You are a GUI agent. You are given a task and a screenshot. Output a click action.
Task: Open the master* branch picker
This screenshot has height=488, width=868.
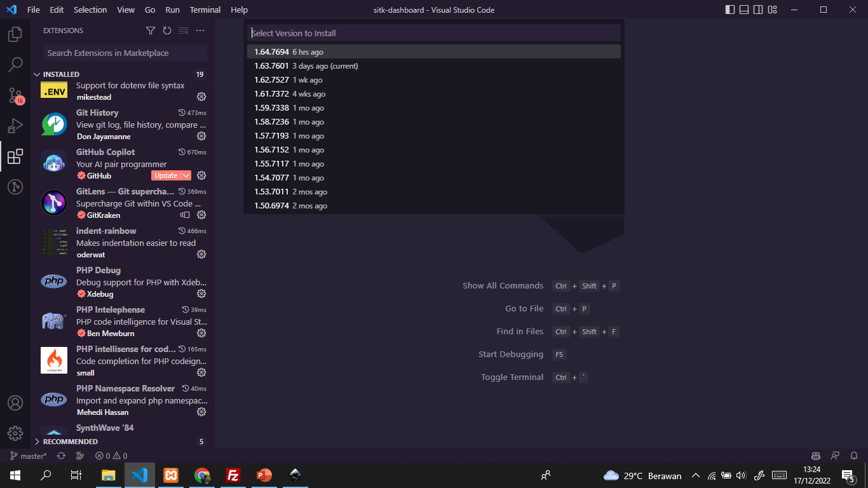click(x=29, y=456)
